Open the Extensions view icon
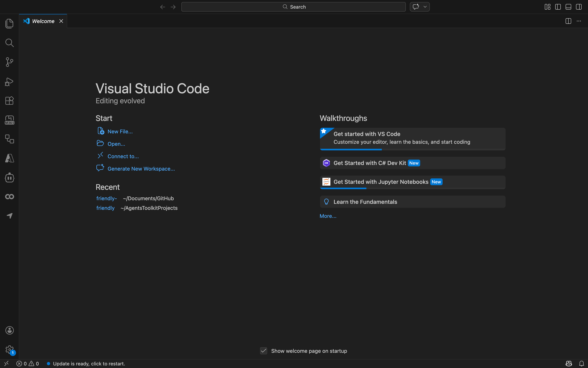The width and height of the screenshot is (588, 368). coord(9,101)
